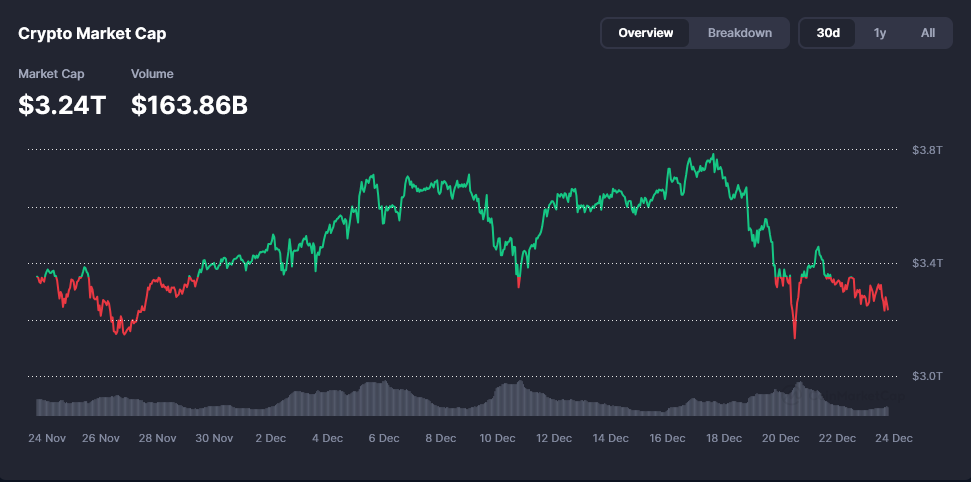Click the Market Cap label

click(x=51, y=74)
